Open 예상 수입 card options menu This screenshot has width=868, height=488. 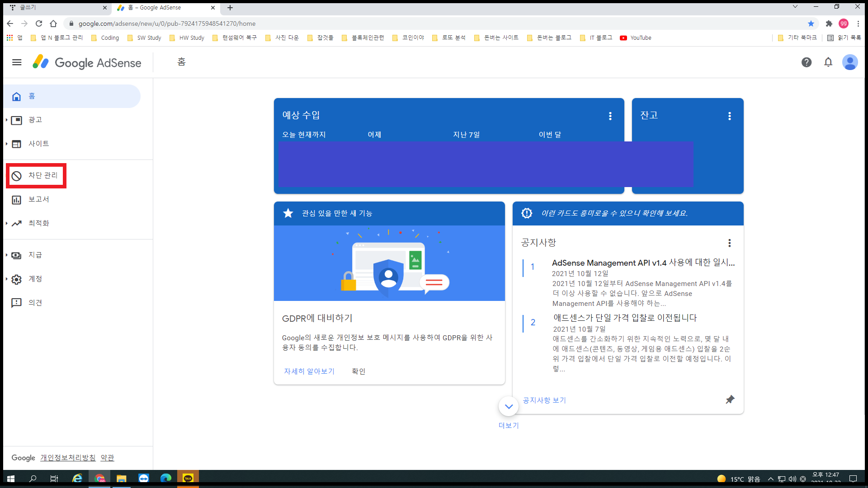coord(610,116)
